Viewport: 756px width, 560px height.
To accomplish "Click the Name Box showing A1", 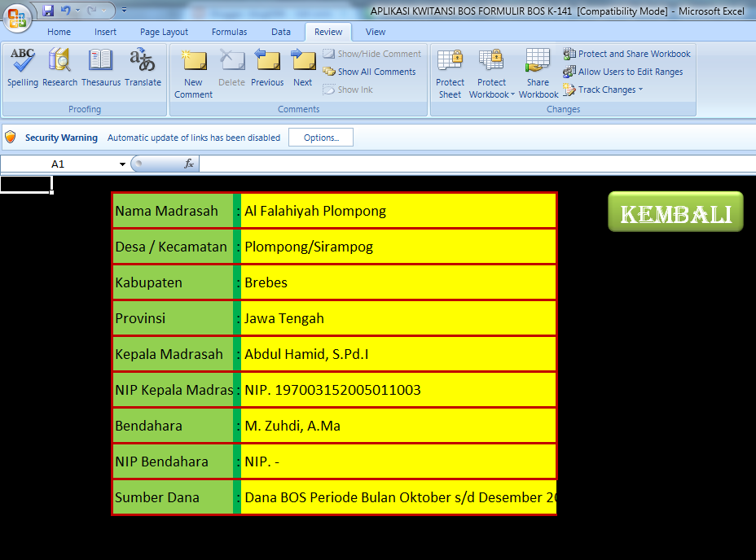I will coord(58,164).
